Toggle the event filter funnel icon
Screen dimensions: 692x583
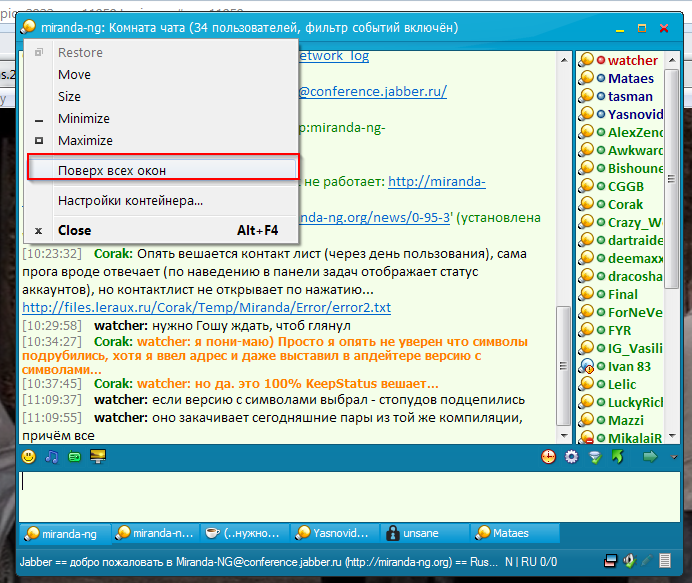[595, 457]
